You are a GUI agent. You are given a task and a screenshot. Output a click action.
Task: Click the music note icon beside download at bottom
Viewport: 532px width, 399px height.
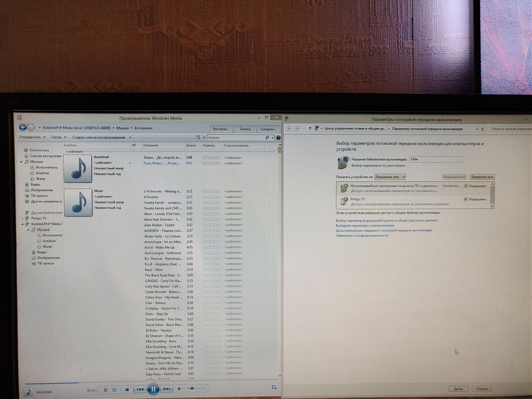(29, 392)
